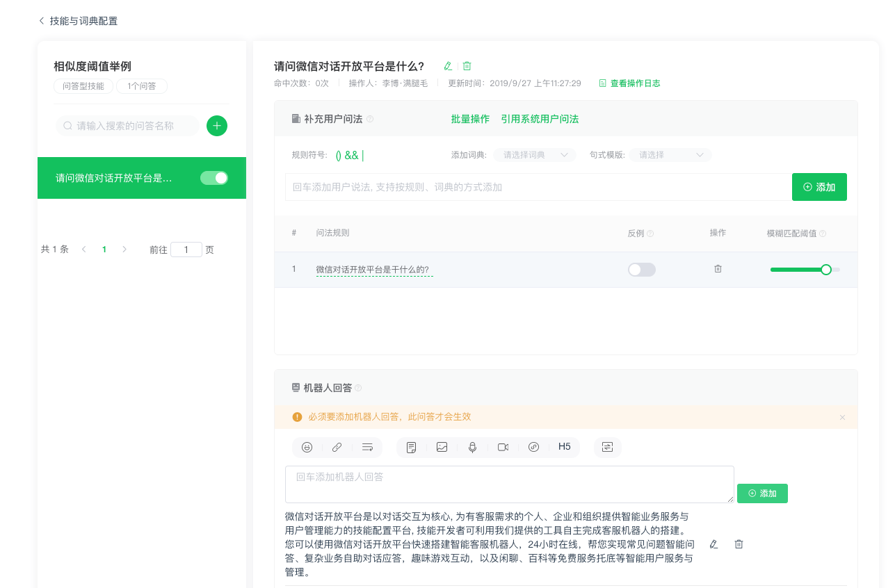Open 批量操作 batch operations
Viewport: 895px width, 588px height.
point(470,119)
